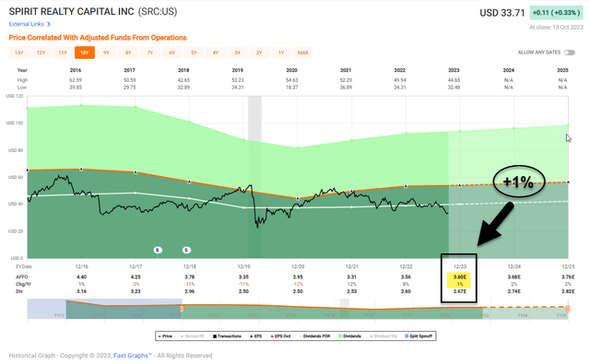Switch to the 1Y time range
Image resolution: width=590 pixels, height=364 pixels.
point(280,53)
